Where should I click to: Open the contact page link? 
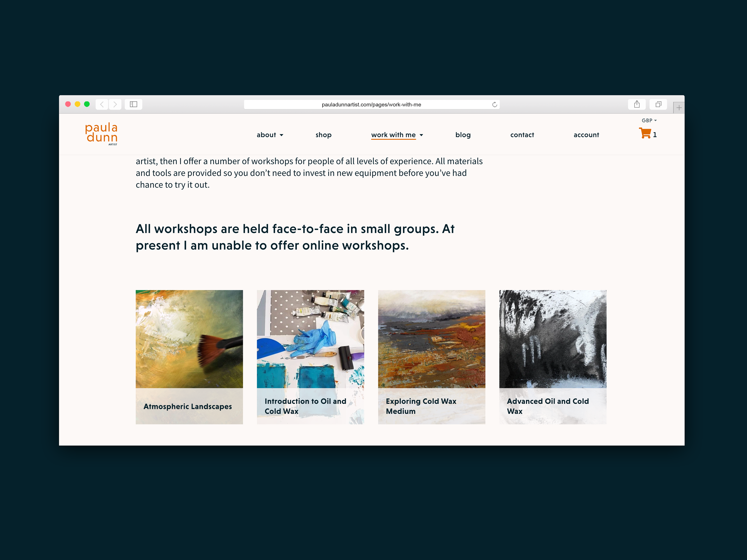(x=522, y=135)
